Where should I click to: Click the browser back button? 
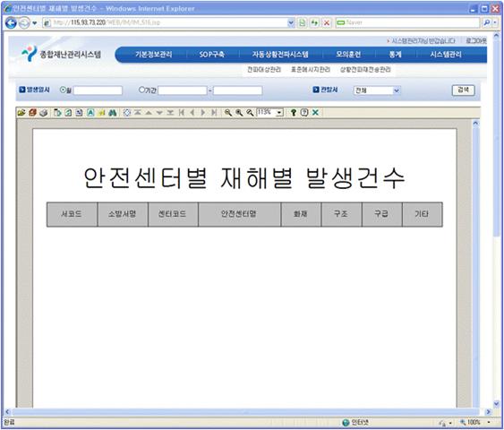click(x=11, y=22)
